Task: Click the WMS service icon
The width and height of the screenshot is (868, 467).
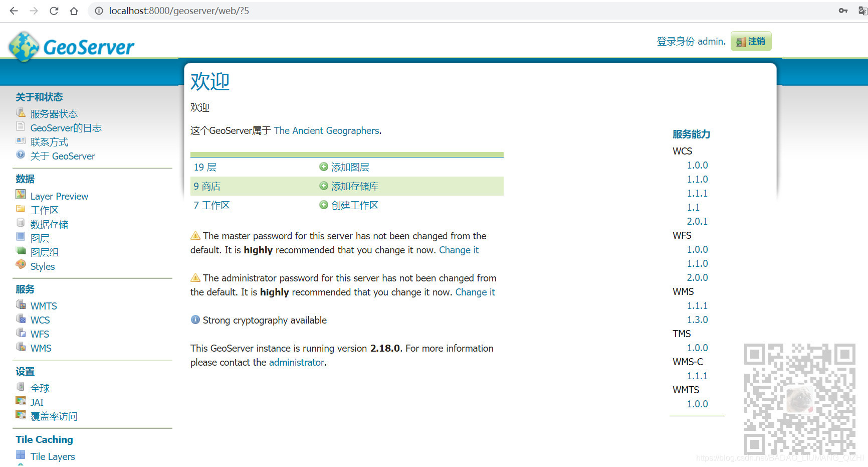Action: pos(21,346)
